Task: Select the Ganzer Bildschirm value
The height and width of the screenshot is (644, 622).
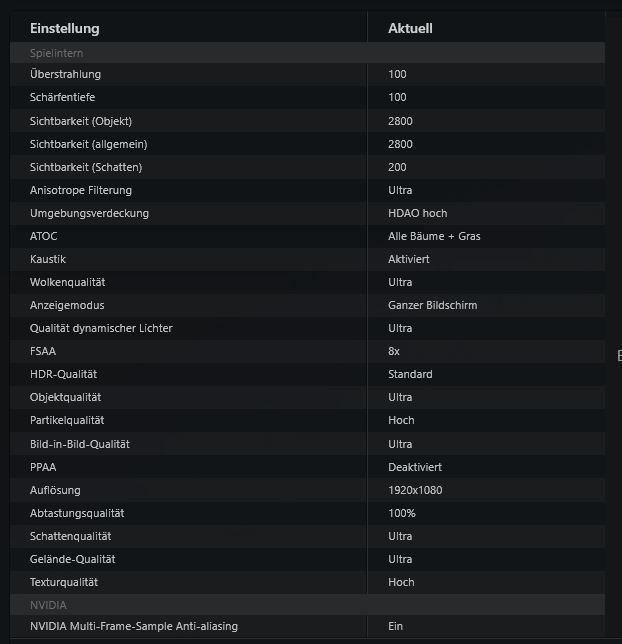Action: pyautogui.click(x=433, y=305)
